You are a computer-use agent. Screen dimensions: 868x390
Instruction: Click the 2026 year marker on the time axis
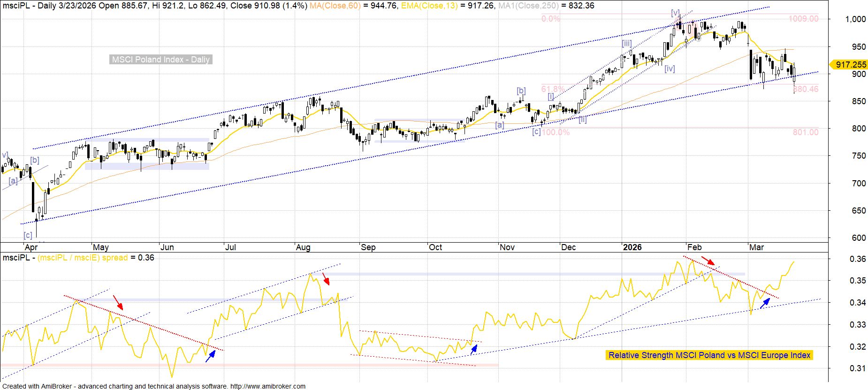[632, 247]
